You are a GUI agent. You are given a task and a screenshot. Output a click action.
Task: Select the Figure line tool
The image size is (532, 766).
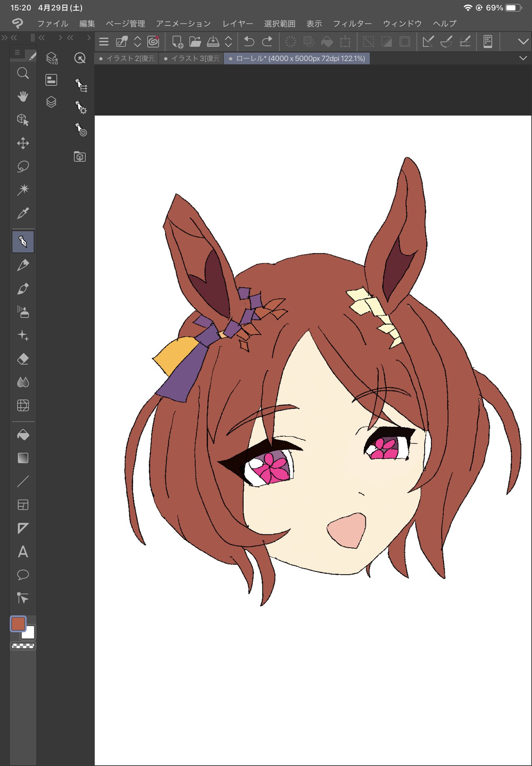pos(23,481)
